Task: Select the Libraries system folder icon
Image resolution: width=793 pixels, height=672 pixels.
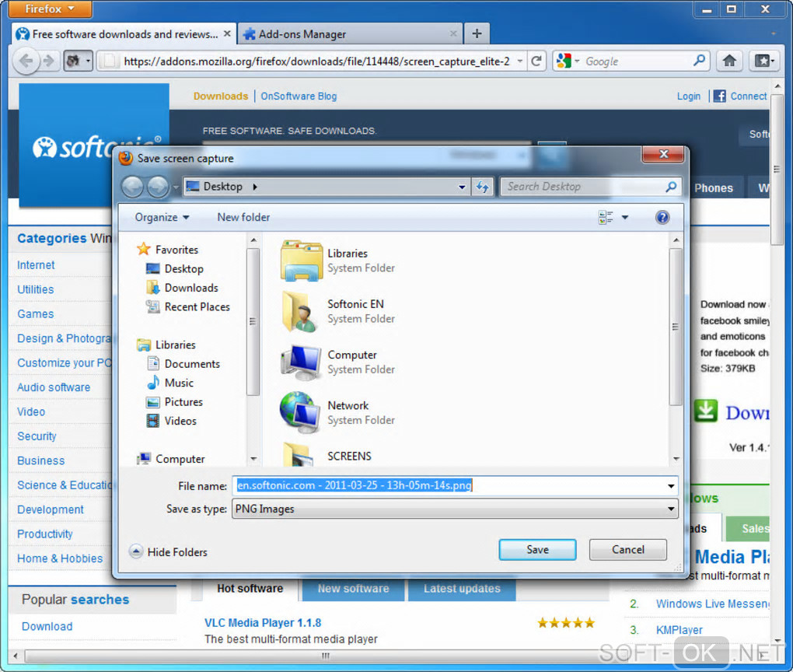Action: coord(302,261)
